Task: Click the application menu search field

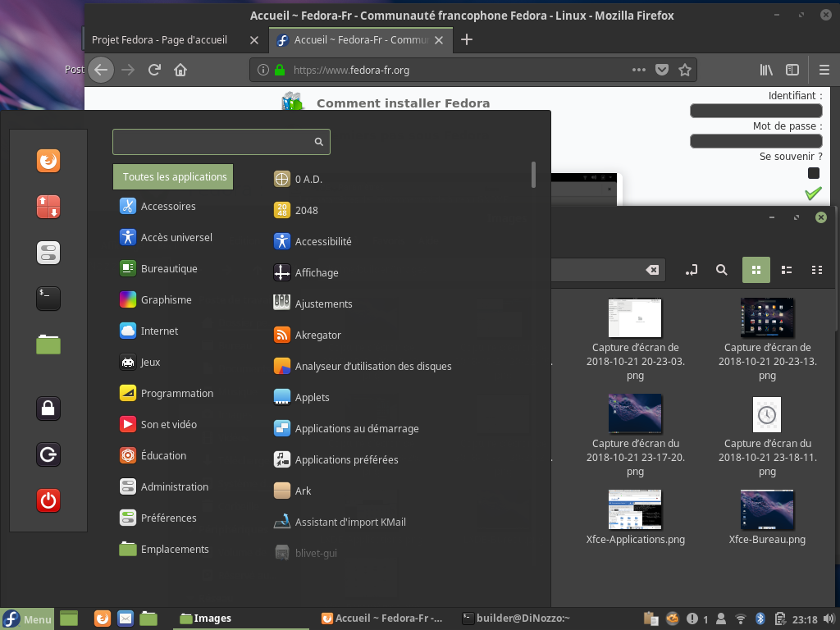Action: (221, 142)
